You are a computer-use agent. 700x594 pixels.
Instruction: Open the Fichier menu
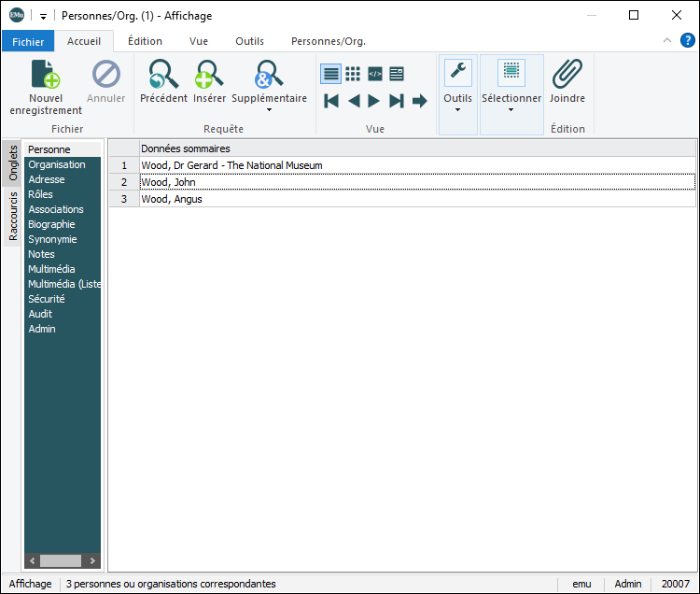click(x=28, y=42)
